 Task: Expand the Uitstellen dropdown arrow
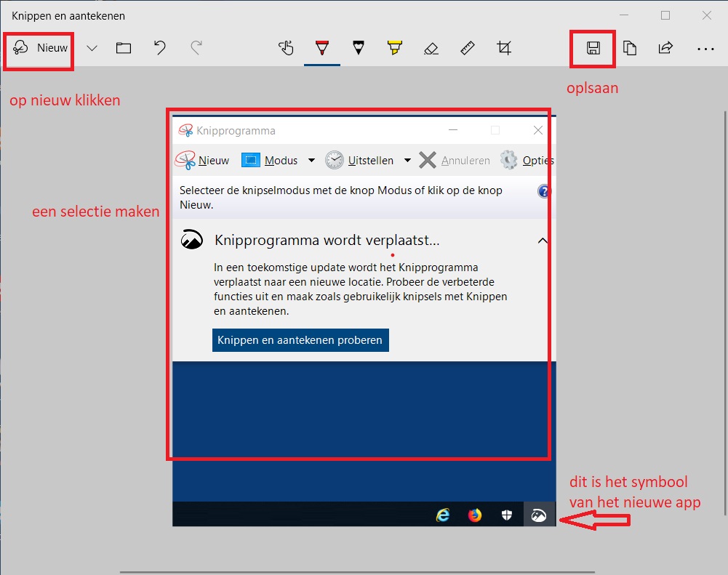407,161
